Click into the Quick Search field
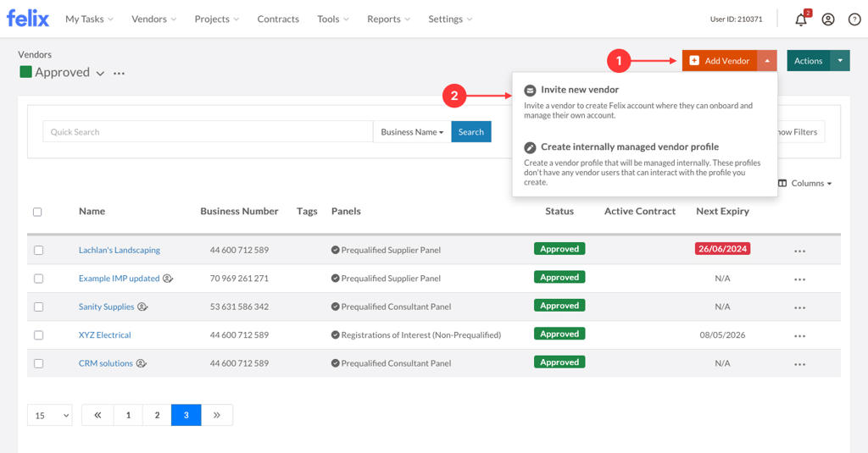Viewport: 868px width, 453px height. point(208,131)
